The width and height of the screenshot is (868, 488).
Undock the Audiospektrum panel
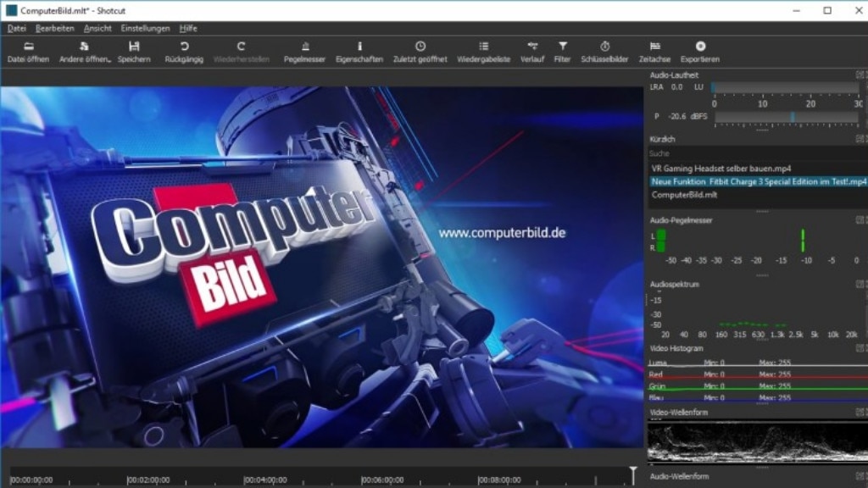click(x=860, y=284)
